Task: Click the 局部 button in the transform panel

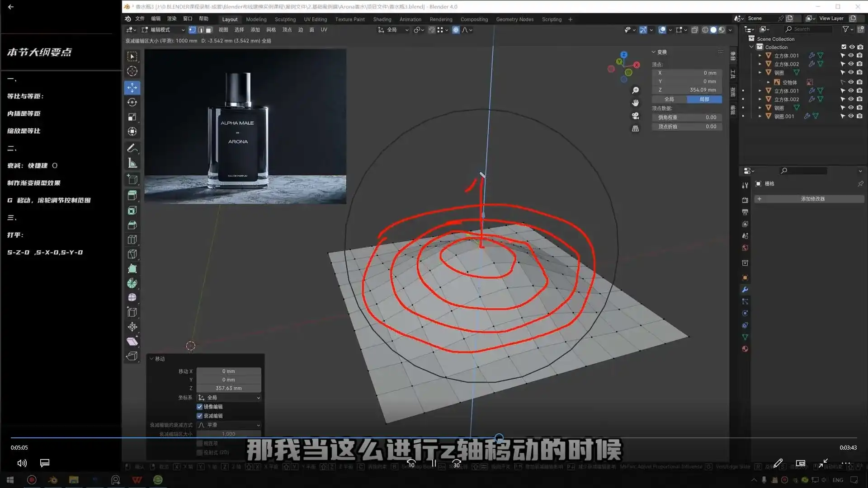Action: (x=704, y=99)
